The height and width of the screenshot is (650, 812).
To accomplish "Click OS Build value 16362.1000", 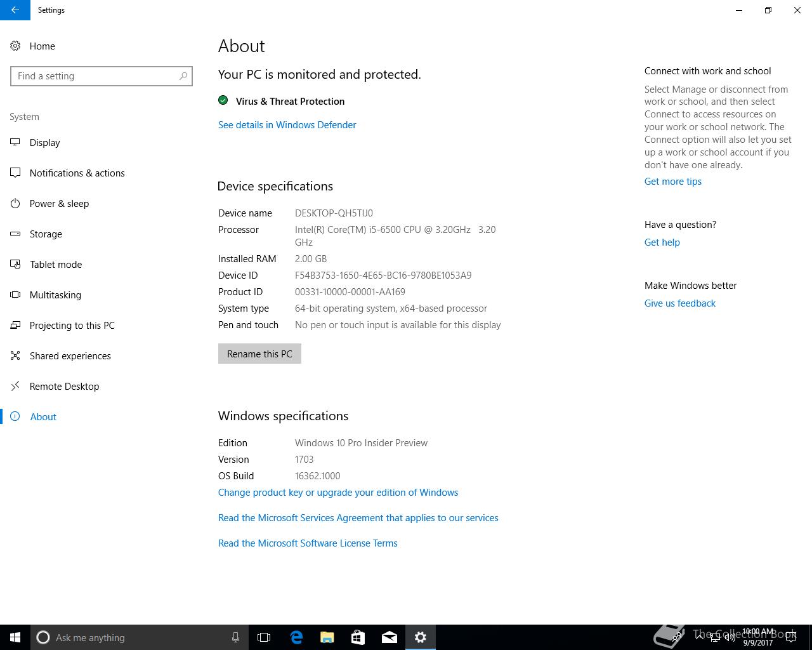I will tap(317, 476).
